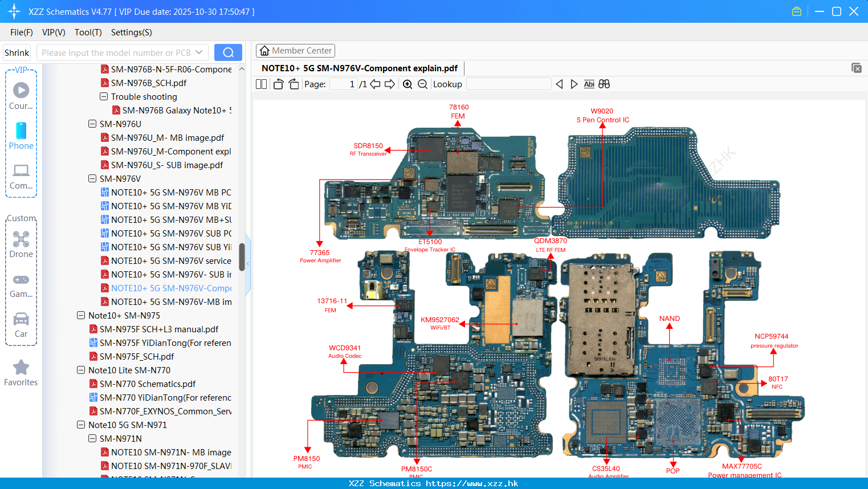Click the detach document pane icon

[x=857, y=68]
